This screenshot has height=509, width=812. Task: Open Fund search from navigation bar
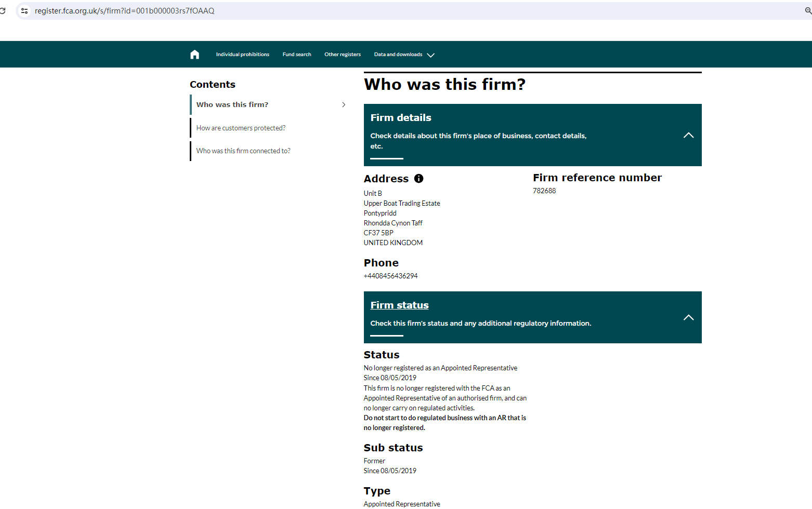pyautogui.click(x=297, y=55)
